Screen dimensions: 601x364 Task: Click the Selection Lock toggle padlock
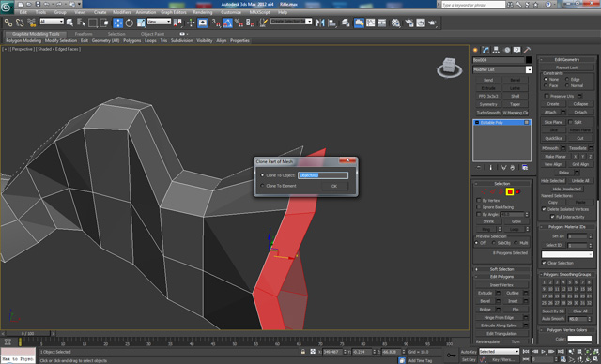(x=303, y=352)
